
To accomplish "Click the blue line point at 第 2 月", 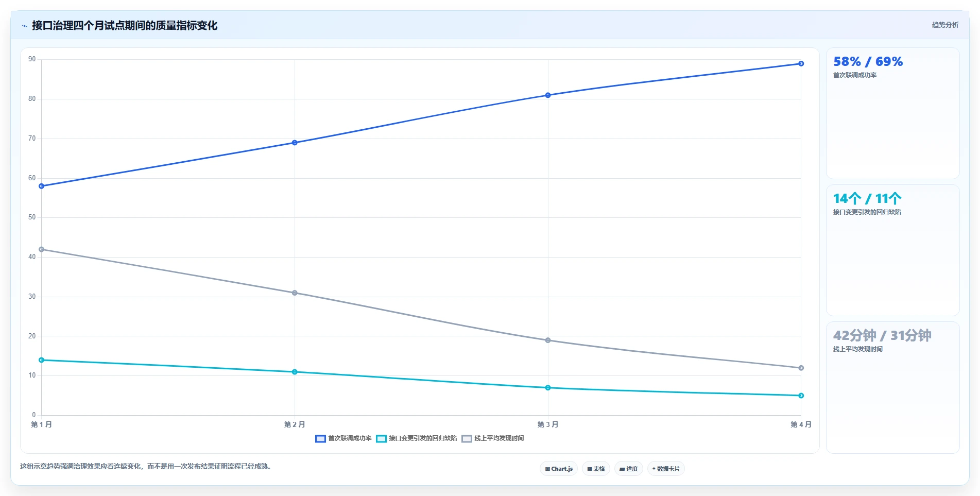I will coord(295,143).
